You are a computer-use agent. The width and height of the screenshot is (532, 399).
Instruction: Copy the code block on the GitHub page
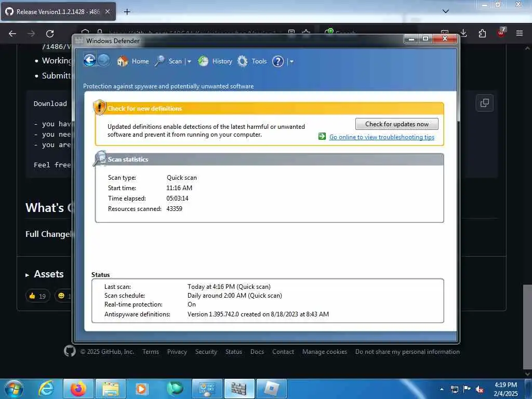[485, 103]
